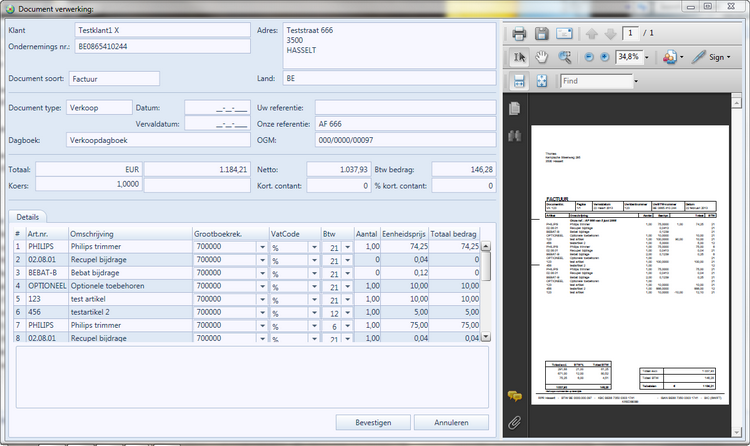This screenshot has width=750, height=446.
Task: Activate the hand pan tool
Action: [x=541, y=57]
